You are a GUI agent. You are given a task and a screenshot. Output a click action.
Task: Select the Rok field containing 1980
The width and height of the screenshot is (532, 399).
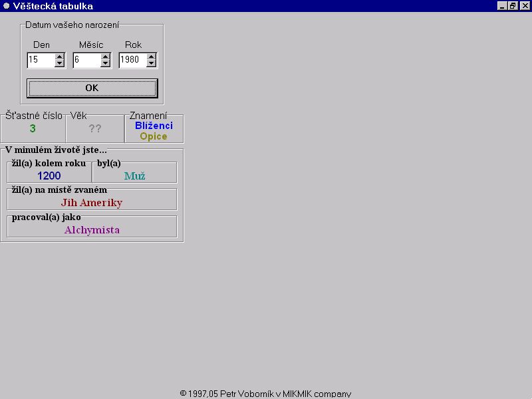coord(132,61)
